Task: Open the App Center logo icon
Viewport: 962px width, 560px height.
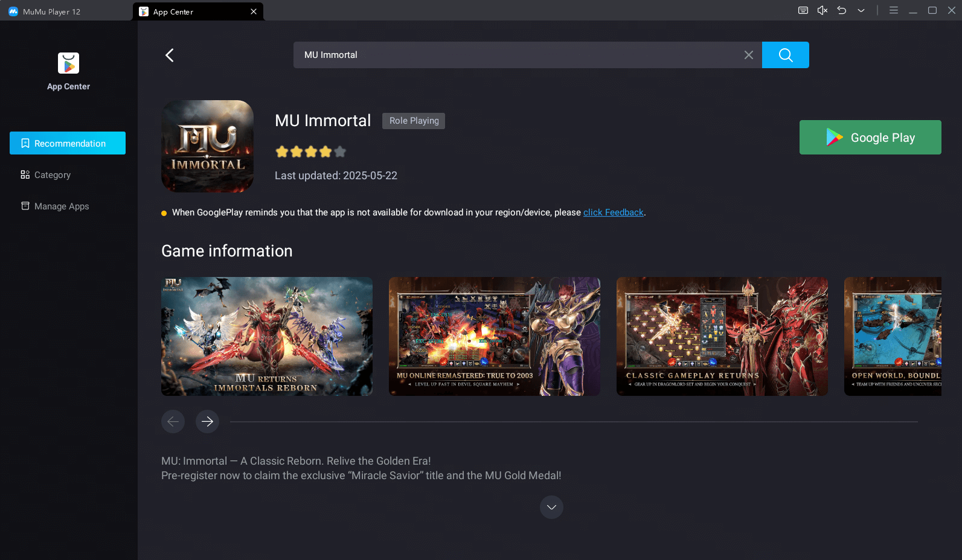Action: (x=68, y=63)
